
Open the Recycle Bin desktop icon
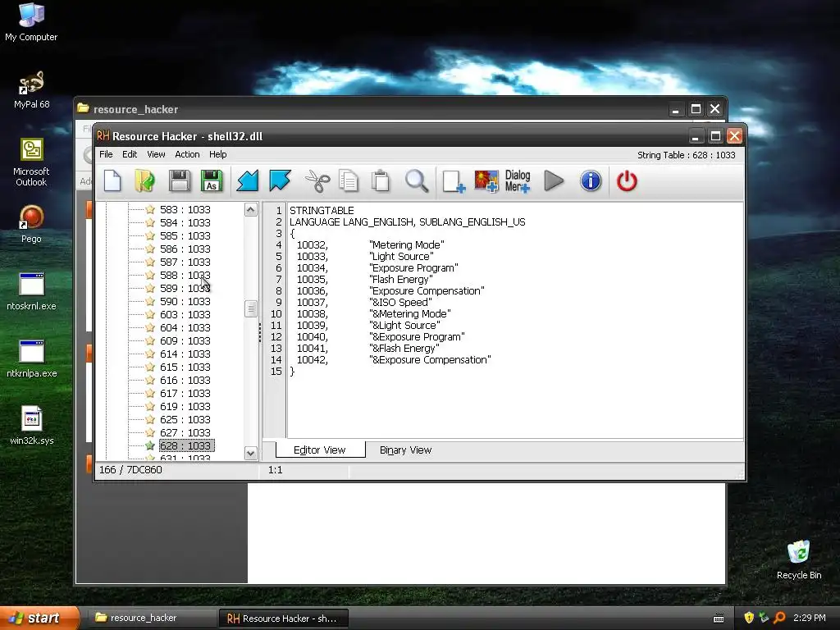(799, 559)
